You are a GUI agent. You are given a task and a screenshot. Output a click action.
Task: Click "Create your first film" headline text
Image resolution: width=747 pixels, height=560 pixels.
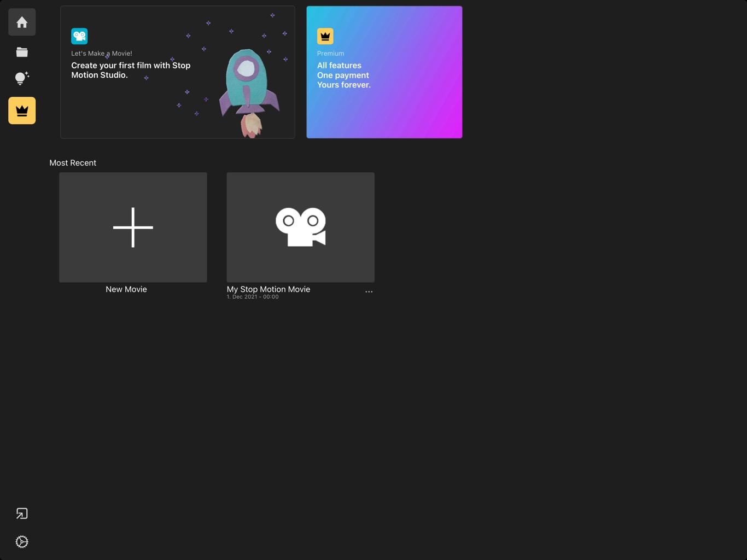click(x=131, y=70)
